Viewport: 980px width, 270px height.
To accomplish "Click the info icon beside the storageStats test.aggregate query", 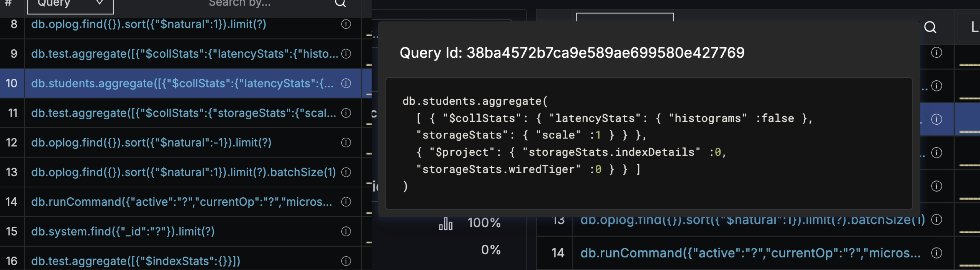I will [346, 113].
